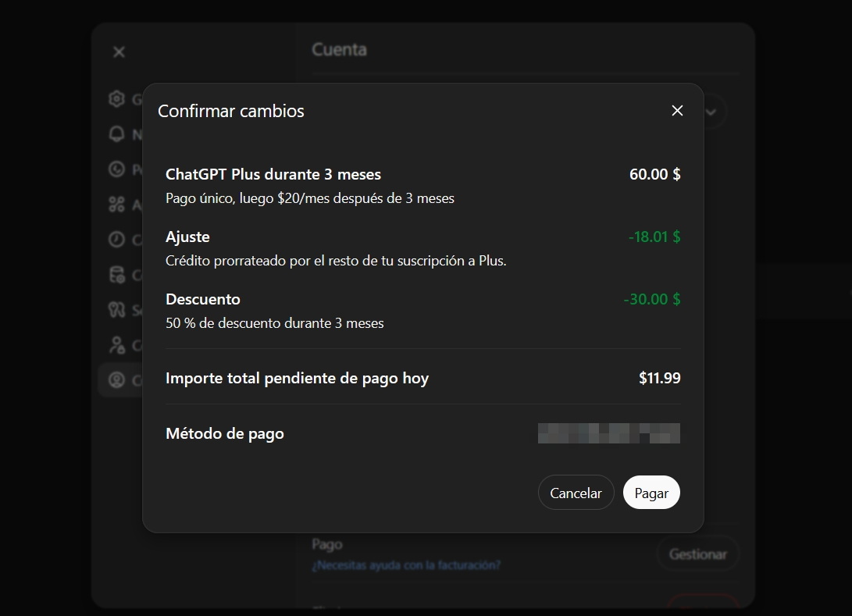Close the settings panel with its X
This screenshot has width=852, height=616.
pyautogui.click(x=119, y=52)
